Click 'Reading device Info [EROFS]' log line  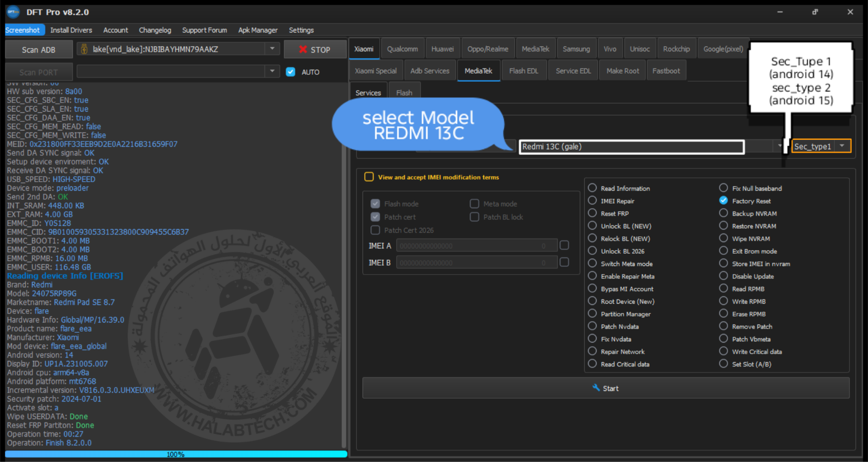tap(65, 276)
